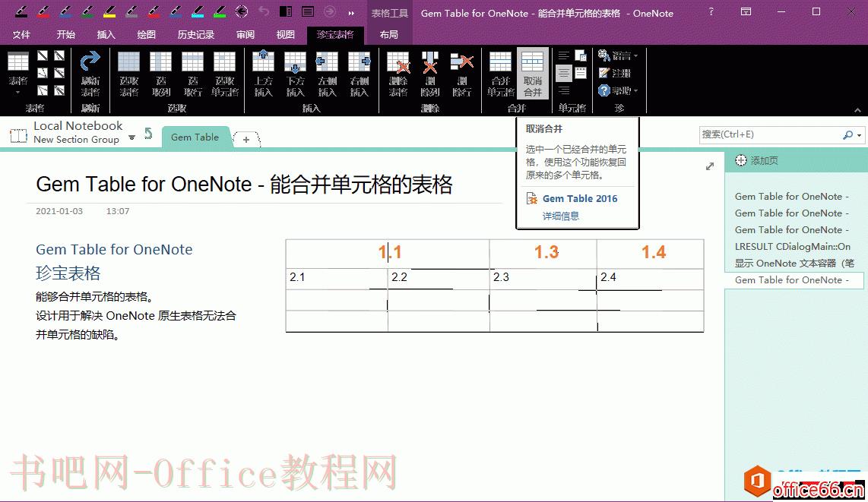Viewport: 868px width, 502px height.
Task: Open the 文件 (File) menu
Action: tap(21, 34)
